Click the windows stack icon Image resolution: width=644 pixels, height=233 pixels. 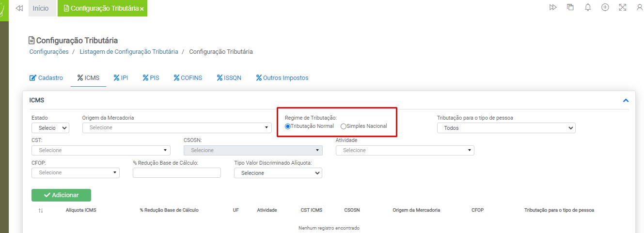570,8
